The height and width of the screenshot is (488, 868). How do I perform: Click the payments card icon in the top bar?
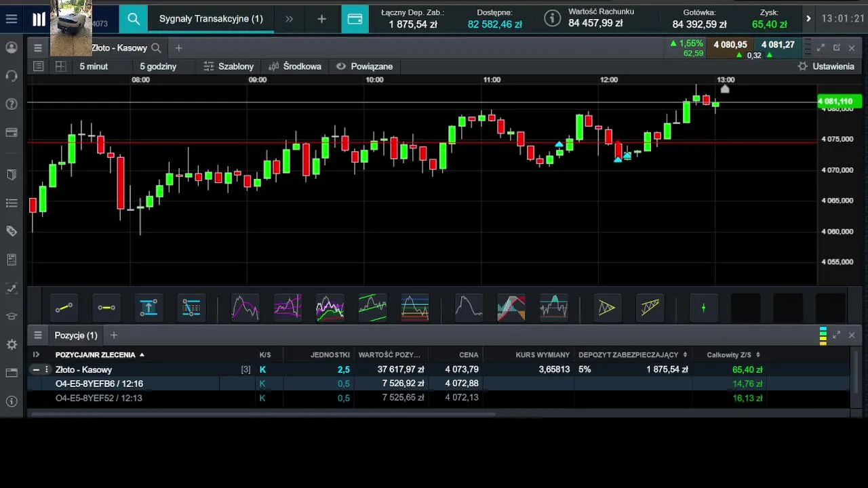click(355, 19)
